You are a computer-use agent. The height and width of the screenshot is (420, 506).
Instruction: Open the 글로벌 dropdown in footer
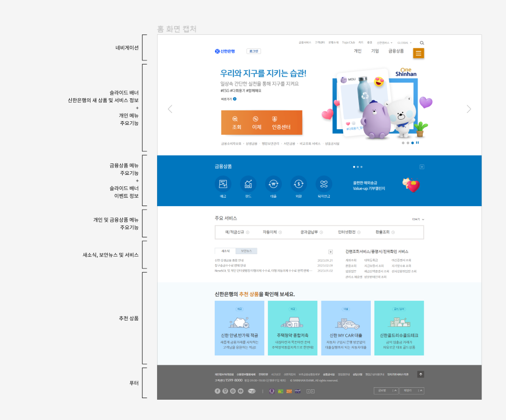(386, 391)
